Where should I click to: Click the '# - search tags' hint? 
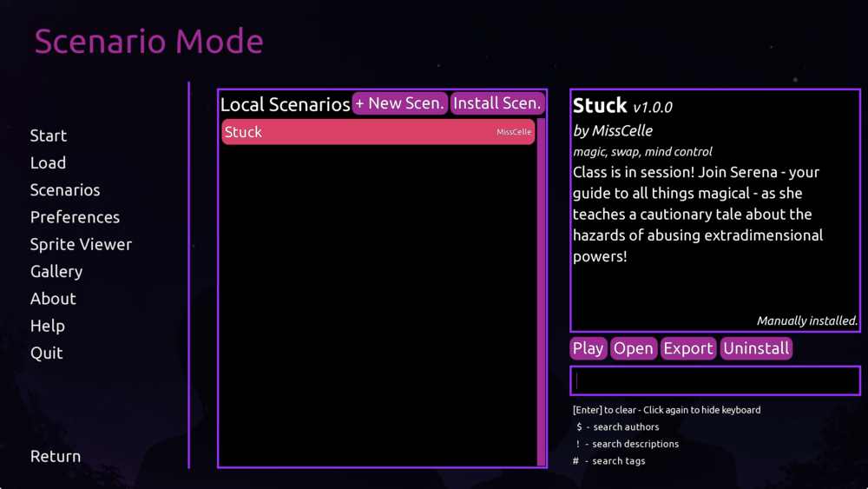point(609,460)
